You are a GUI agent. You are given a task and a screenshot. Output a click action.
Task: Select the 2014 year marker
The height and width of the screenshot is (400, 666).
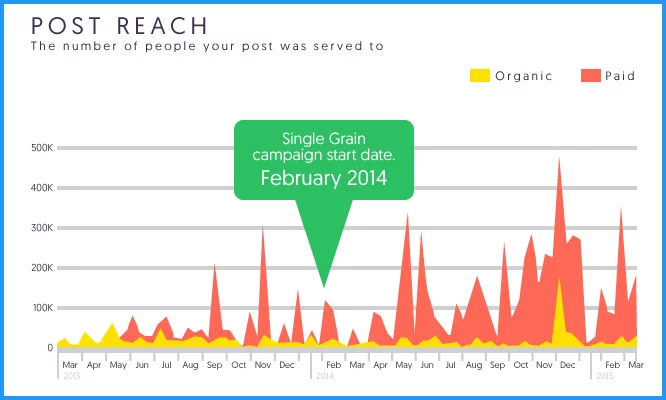pyautogui.click(x=325, y=376)
